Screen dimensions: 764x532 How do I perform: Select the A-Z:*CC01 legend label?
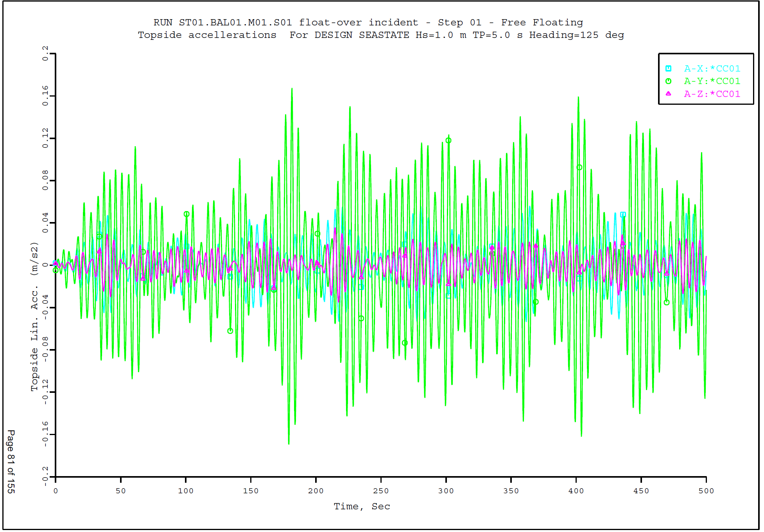712,94
